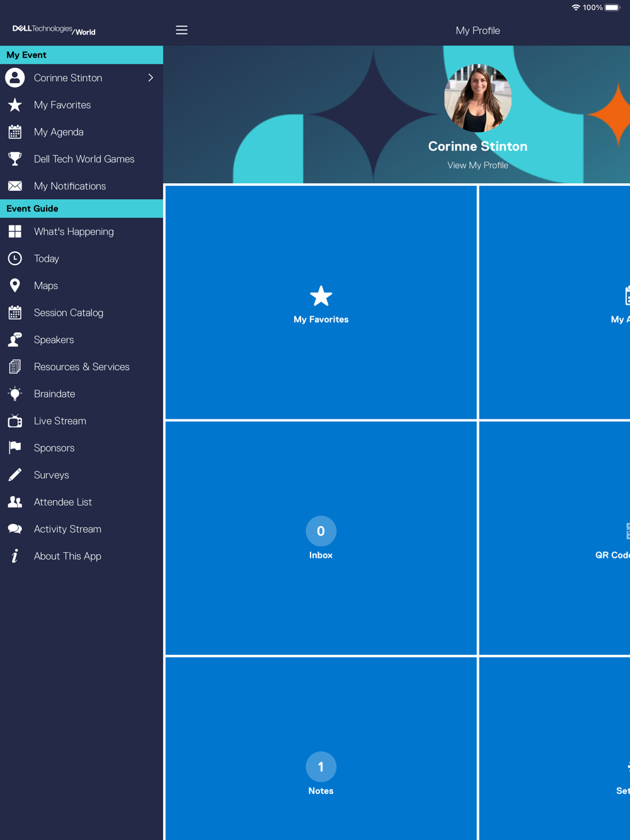This screenshot has height=840, width=630.
Task: Click the Corinne Stinton name heading in banner
Action: pos(478,146)
